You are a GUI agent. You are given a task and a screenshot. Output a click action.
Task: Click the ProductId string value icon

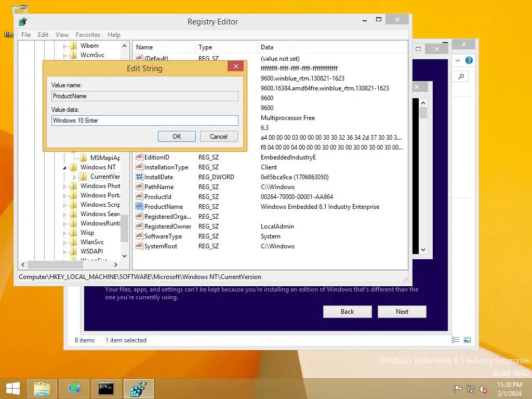coord(139,196)
